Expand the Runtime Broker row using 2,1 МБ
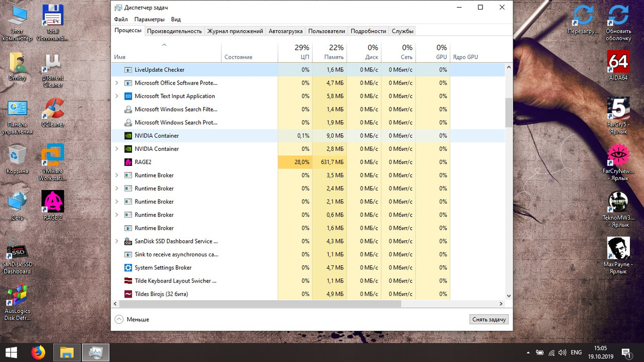The width and height of the screenshot is (644, 362). 117,202
